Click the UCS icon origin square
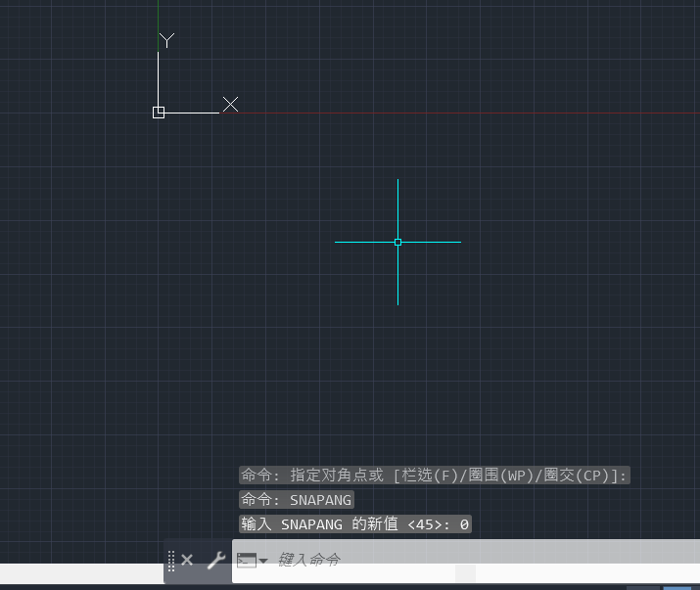 159,113
